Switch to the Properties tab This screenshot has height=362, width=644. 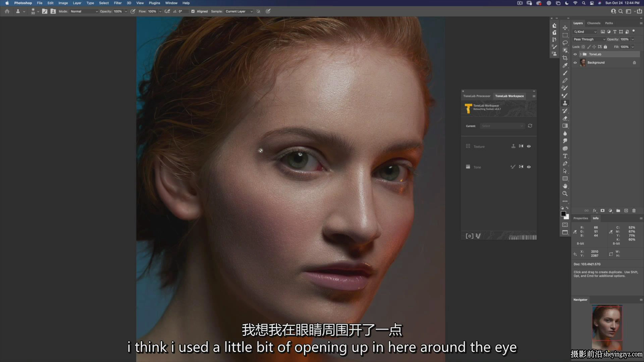pyautogui.click(x=581, y=218)
